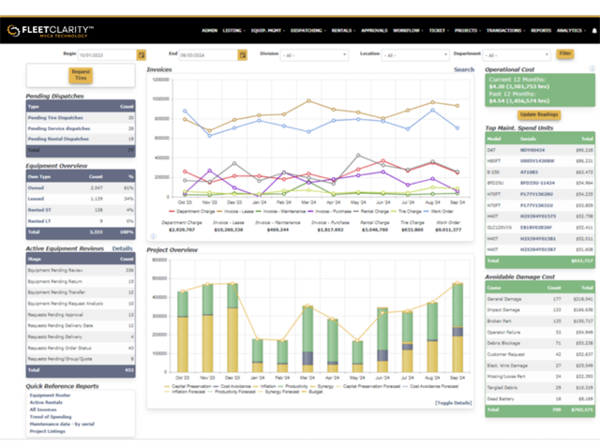Click the Request Tires button
Viewport: 600px width, 448px height.
pyautogui.click(x=81, y=75)
